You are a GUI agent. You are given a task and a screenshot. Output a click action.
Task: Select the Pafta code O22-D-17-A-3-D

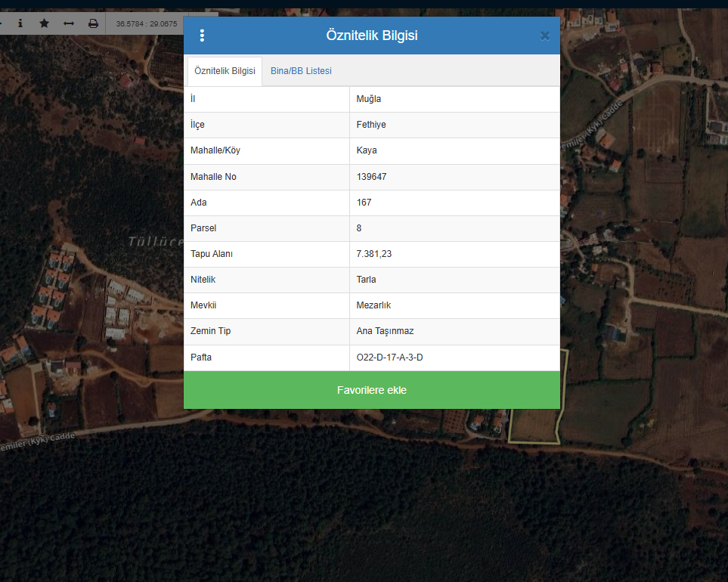pyautogui.click(x=389, y=357)
